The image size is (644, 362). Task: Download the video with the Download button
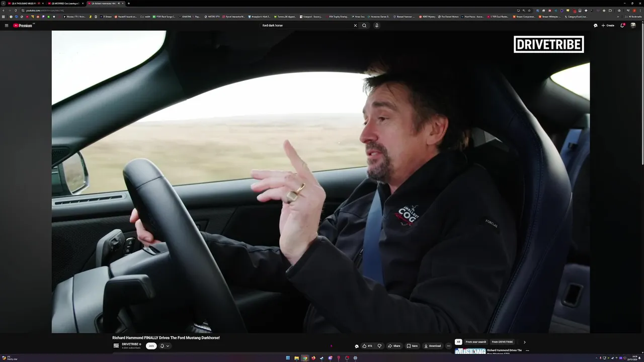coord(432,346)
